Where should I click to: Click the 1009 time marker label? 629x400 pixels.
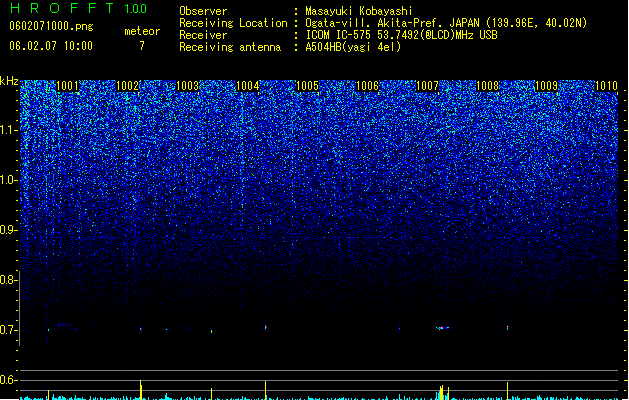click(x=547, y=86)
